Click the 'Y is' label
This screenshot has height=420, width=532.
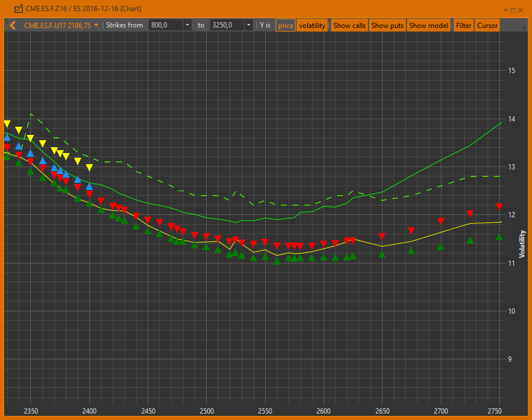265,25
